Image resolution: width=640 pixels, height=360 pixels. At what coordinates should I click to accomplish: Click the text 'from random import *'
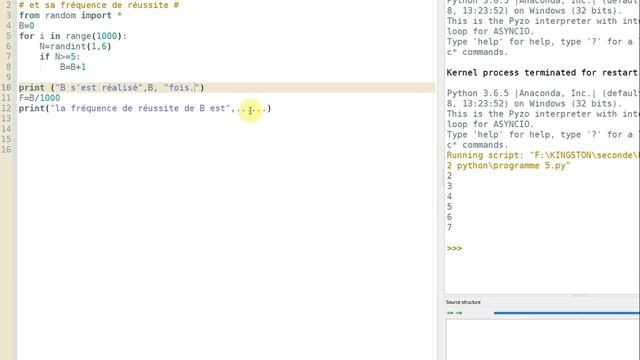pyautogui.click(x=70, y=16)
